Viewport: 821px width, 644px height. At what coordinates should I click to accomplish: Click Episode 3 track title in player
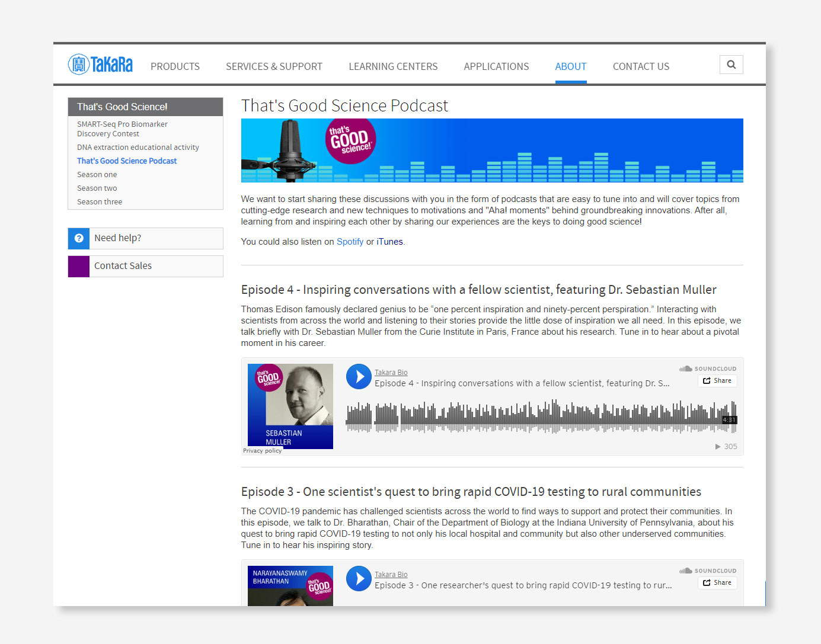coord(523,585)
